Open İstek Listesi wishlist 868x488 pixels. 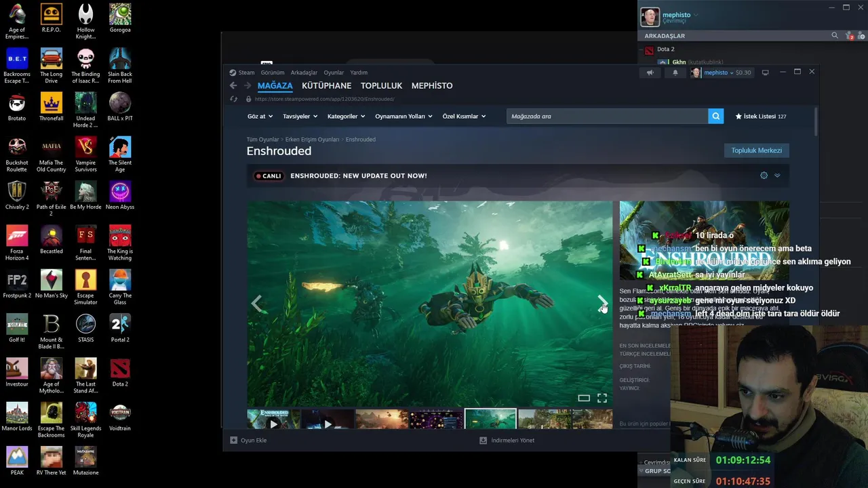761,116
